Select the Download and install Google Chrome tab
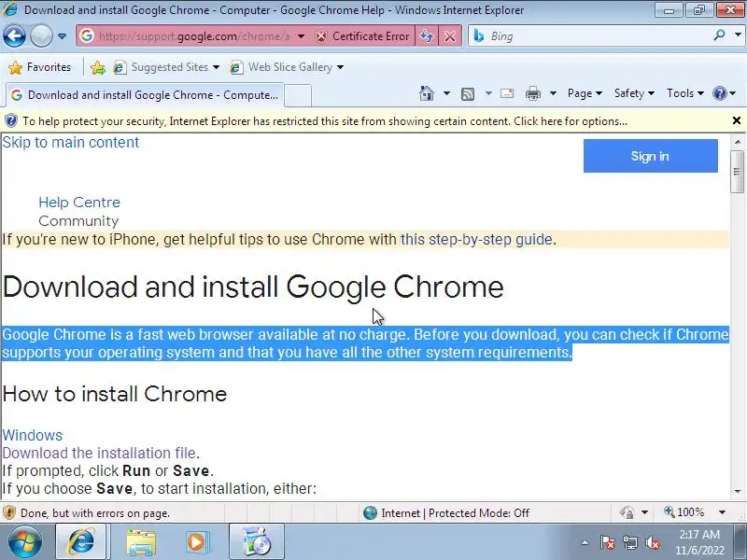 (145, 95)
